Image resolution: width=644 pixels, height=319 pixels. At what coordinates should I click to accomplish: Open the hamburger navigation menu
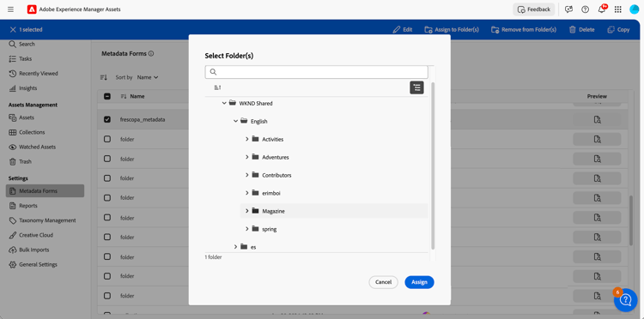10,9
